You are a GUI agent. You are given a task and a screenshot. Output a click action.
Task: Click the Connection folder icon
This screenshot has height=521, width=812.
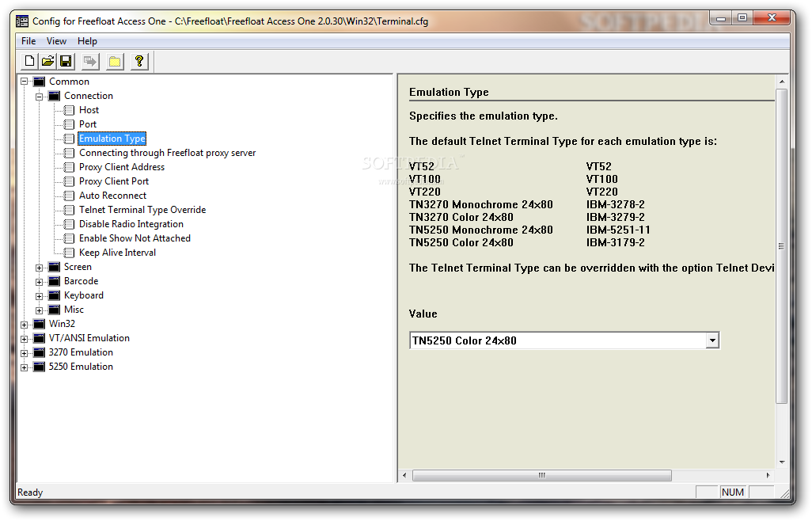pos(55,96)
